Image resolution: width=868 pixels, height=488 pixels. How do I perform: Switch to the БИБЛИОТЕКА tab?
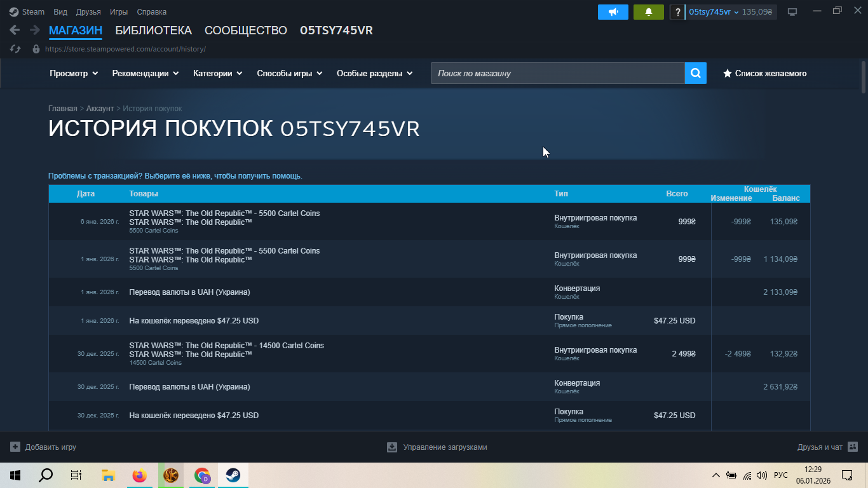coord(153,30)
